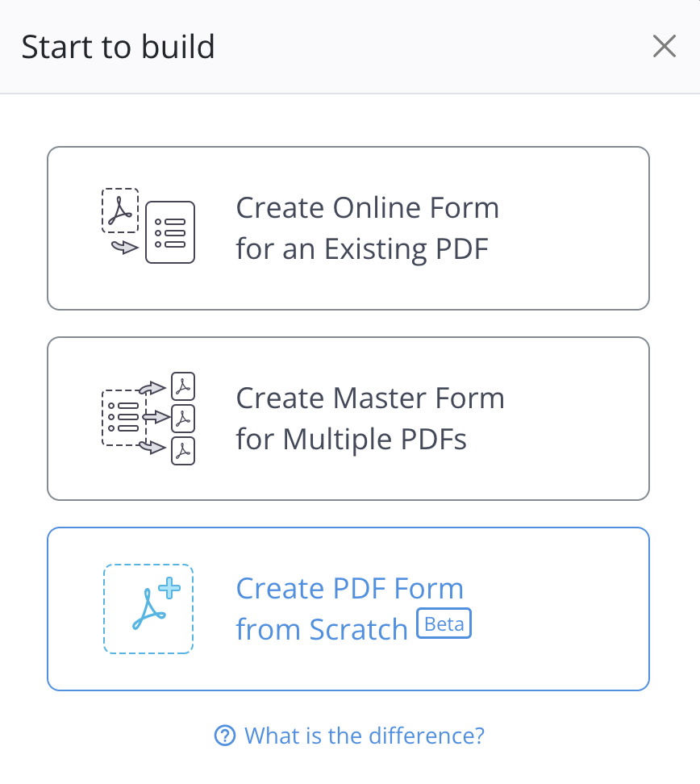
Task: Click the question mark help icon
Action: 224,736
